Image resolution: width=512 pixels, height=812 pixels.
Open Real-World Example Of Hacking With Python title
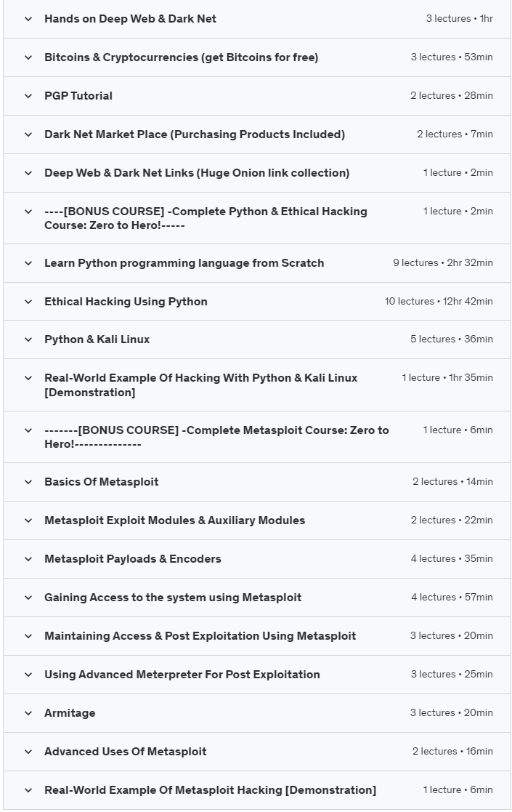click(201, 385)
